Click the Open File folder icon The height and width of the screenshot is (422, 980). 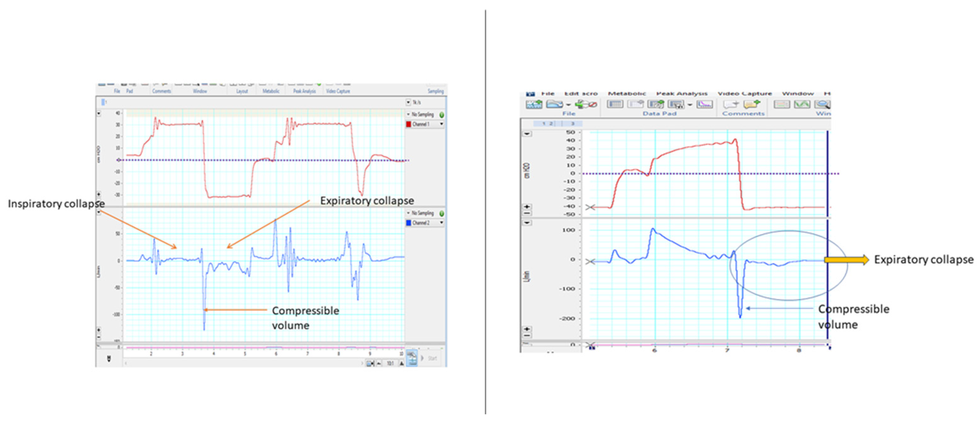coord(554,104)
